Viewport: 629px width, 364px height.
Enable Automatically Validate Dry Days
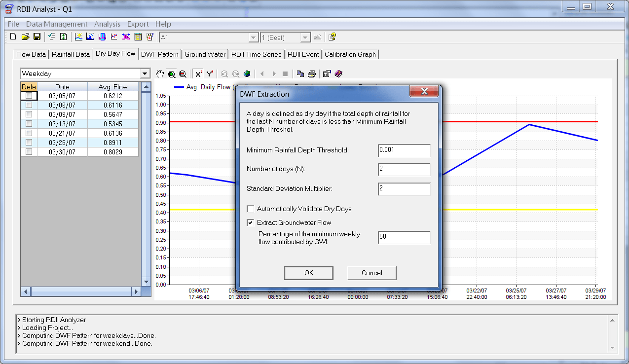(251, 209)
